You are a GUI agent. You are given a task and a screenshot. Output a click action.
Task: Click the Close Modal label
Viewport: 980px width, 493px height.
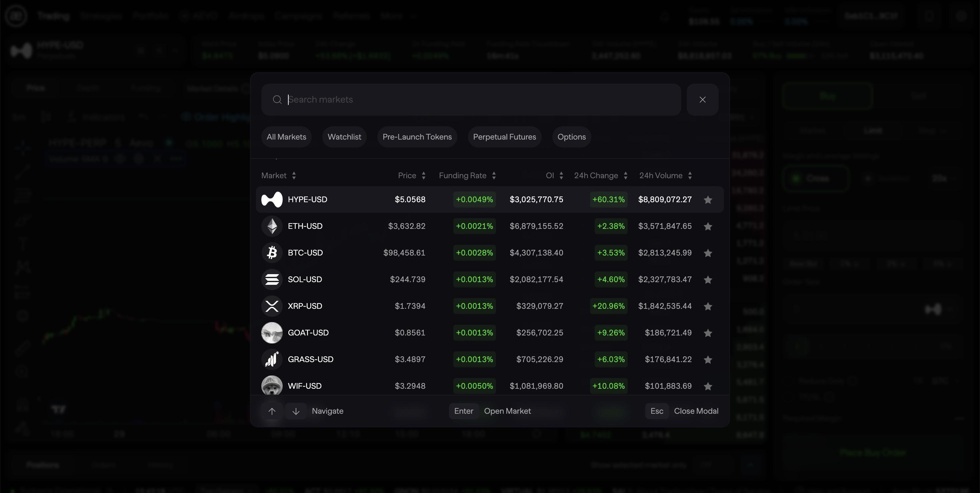(x=696, y=411)
